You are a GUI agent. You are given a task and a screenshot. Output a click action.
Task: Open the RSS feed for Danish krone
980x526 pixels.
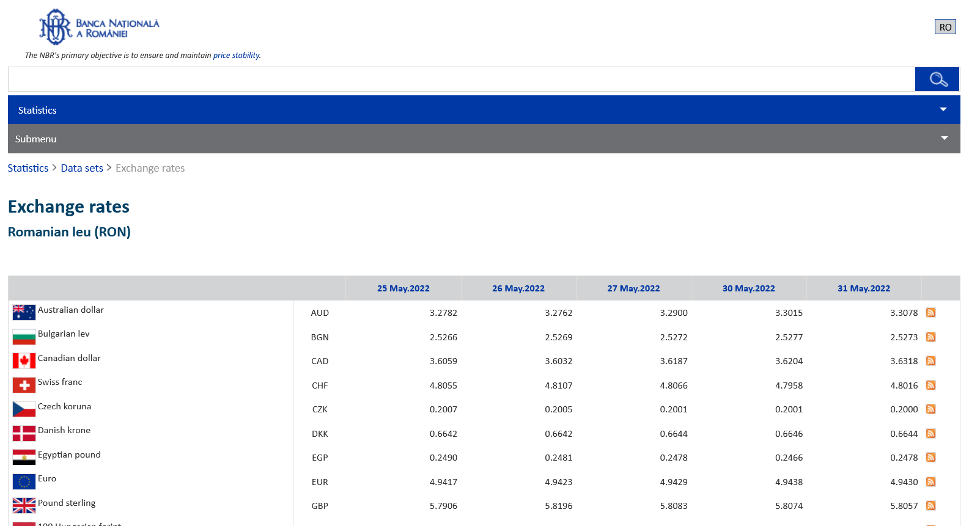[x=930, y=434]
